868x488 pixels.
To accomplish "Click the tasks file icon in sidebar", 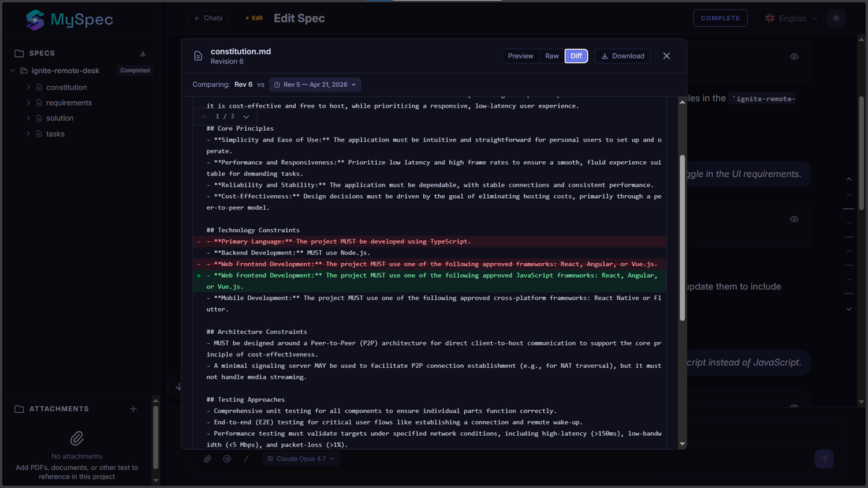I will coord(39,134).
